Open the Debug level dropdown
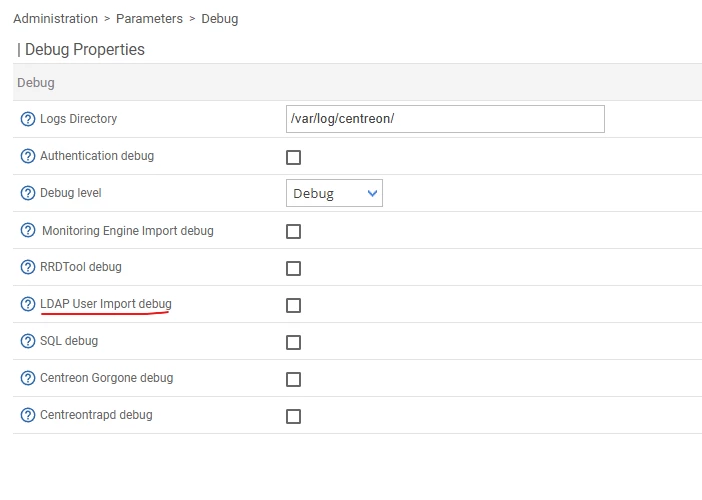702x500 pixels. point(334,194)
